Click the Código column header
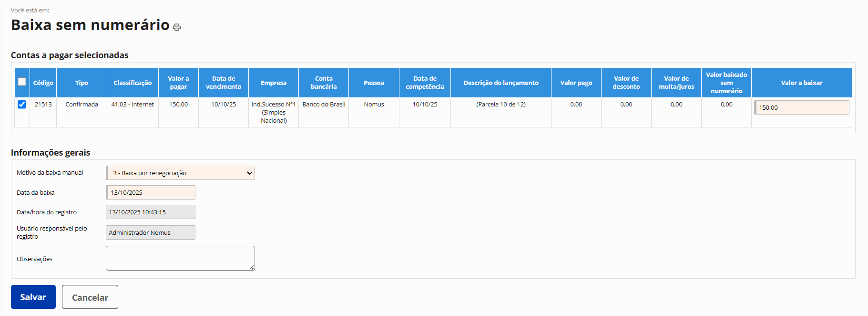The height and width of the screenshot is (316, 868). click(x=43, y=83)
